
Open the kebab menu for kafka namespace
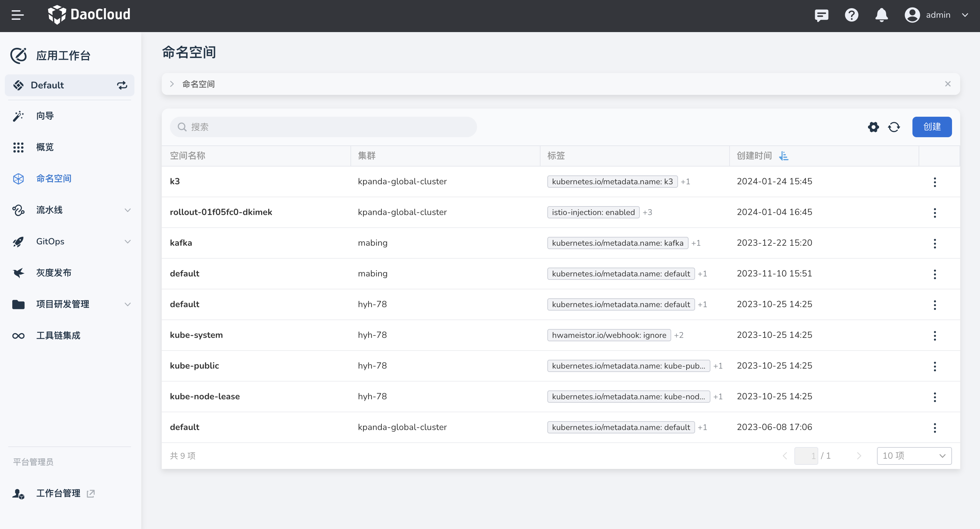[935, 244]
